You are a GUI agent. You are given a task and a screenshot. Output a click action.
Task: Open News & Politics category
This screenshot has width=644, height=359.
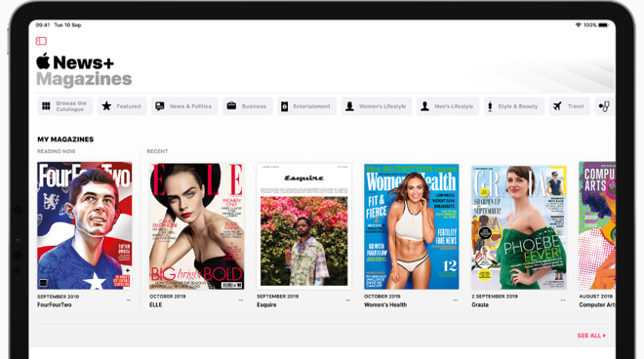[x=184, y=106]
